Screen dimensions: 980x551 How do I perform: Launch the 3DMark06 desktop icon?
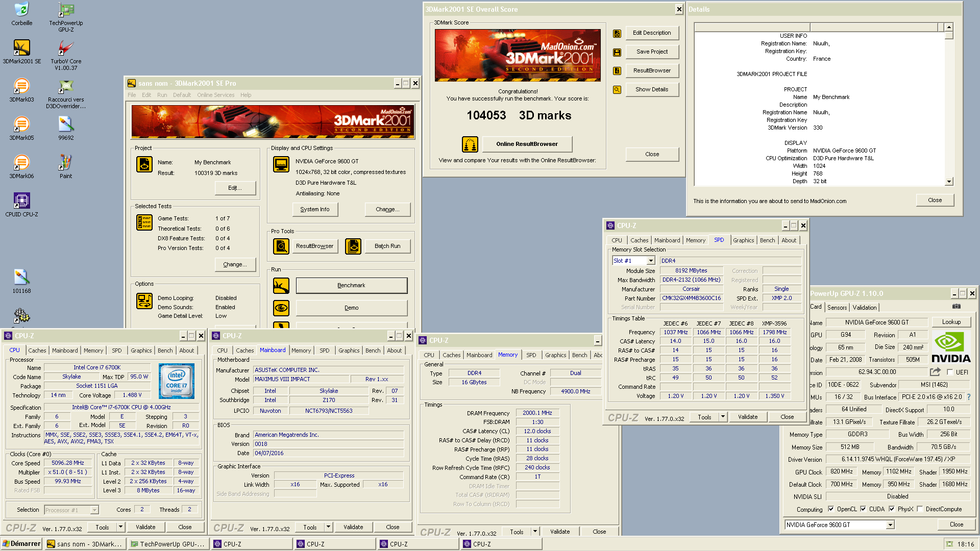pos(21,166)
